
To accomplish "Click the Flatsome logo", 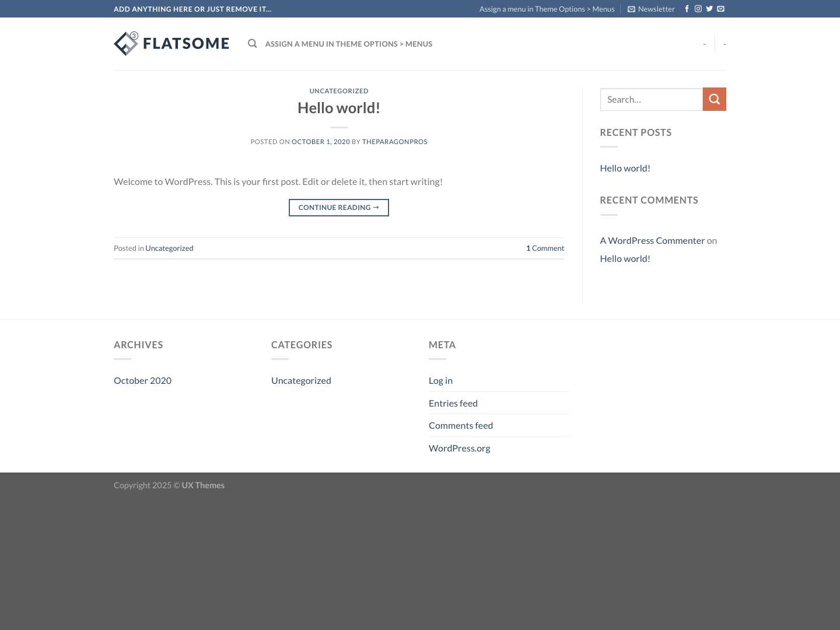I will (171, 43).
